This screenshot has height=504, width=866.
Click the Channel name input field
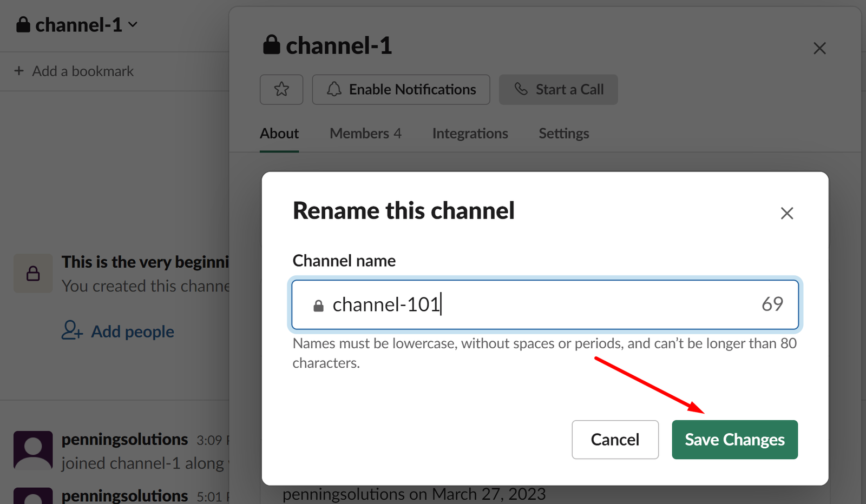545,304
